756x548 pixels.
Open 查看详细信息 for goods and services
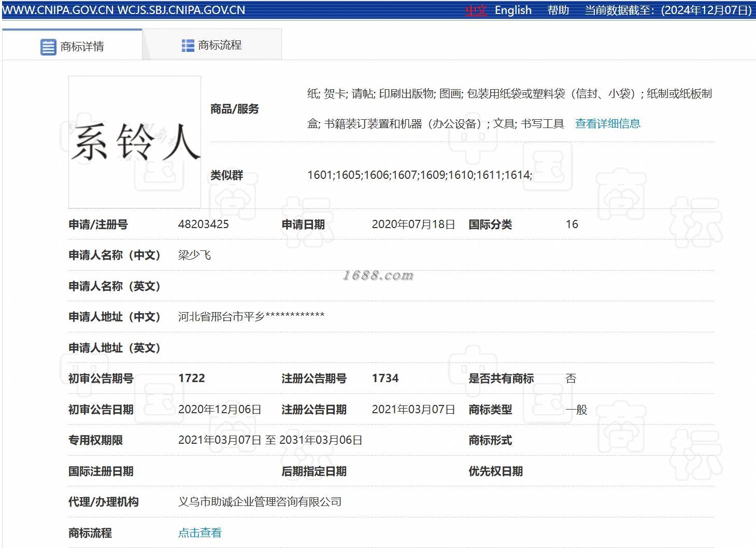point(608,123)
